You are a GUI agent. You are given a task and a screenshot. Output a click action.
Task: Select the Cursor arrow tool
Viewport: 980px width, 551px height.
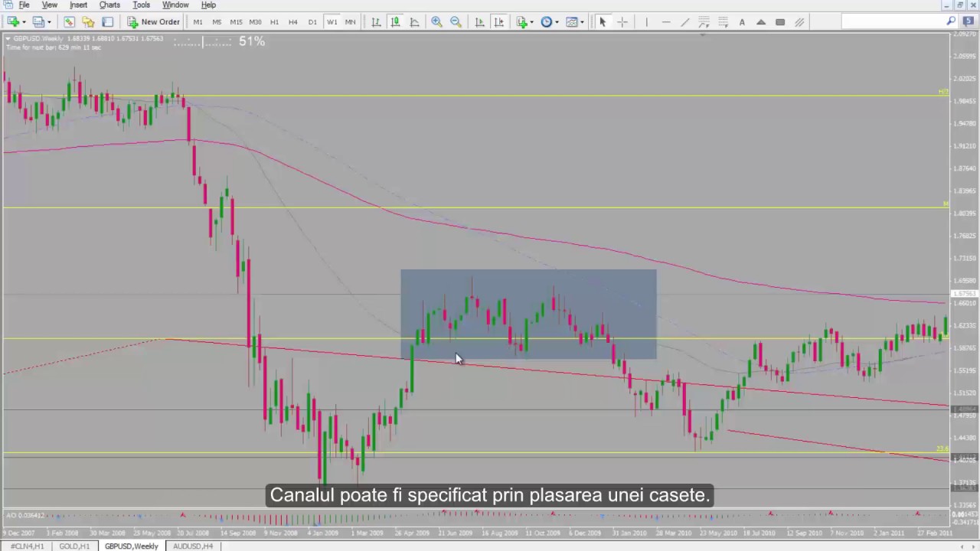(603, 22)
